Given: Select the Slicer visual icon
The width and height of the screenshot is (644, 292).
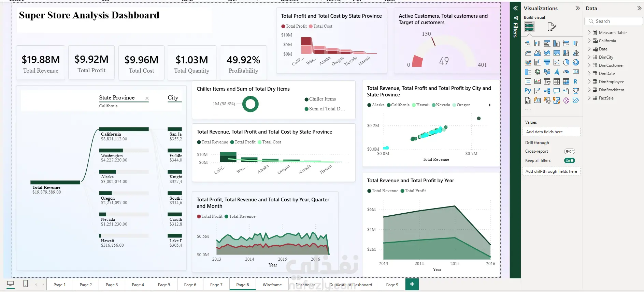Looking at the screenshot, I should tap(547, 81).
